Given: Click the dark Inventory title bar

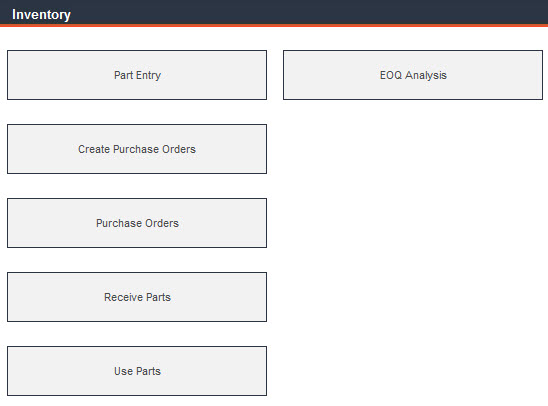Looking at the screenshot, I should [x=274, y=13].
